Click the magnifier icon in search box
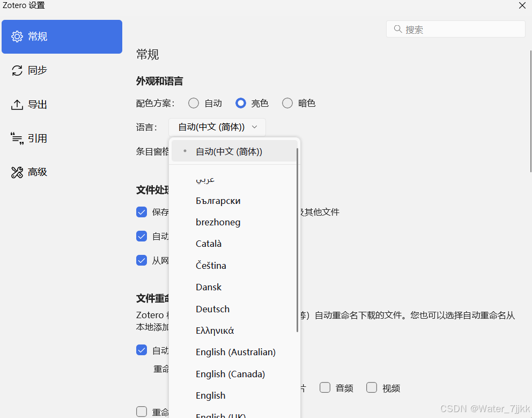The height and width of the screenshot is (418, 532). [397, 29]
